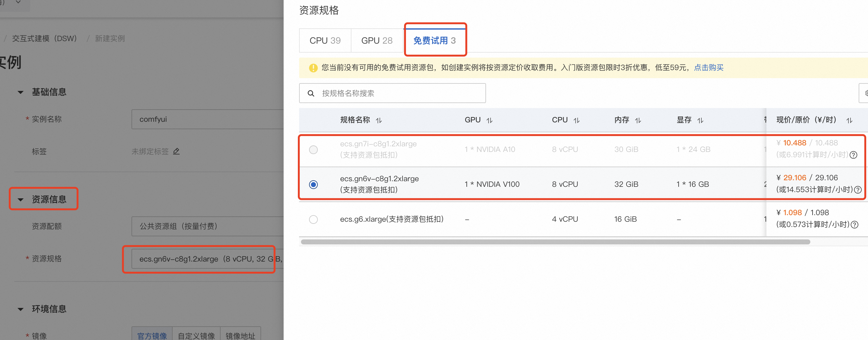Click the 按规格名称搜索 search field
Viewport: 868px width, 340px height.
coord(392,93)
